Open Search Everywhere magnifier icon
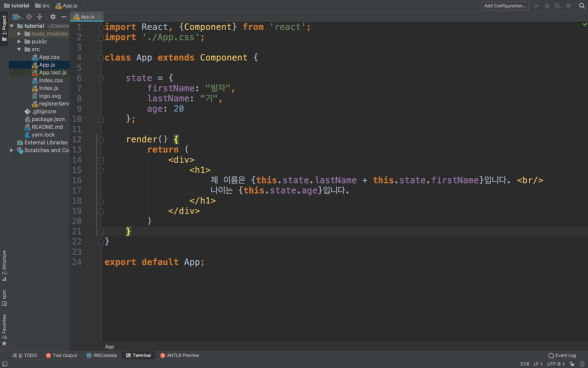Image resolution: width=588 pixels, height=368 pixels. 581,6
